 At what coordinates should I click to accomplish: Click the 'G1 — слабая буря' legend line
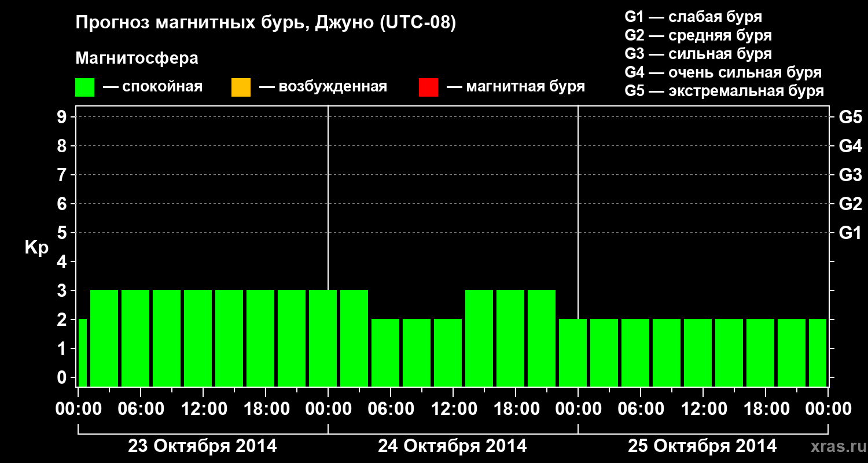tap(693, 17)
